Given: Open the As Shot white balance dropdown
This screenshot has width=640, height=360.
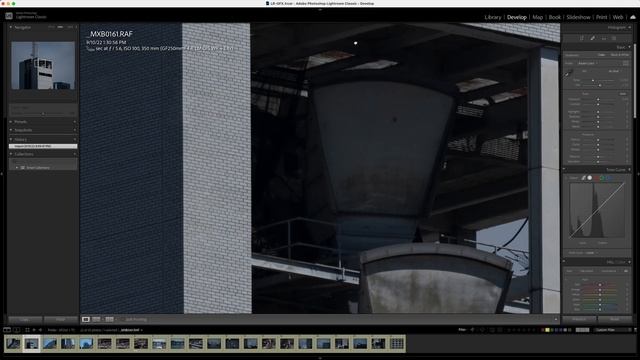Looking at the screenshot, I should (614, 71).
